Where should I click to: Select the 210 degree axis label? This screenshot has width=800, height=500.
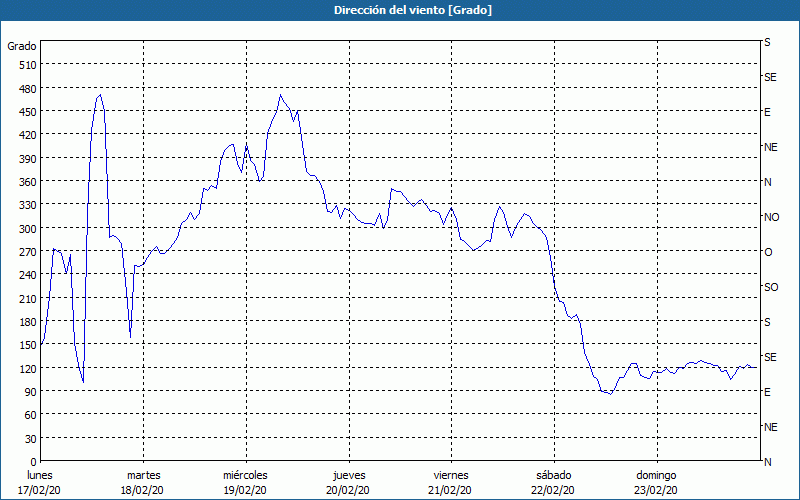coord(28,299)
